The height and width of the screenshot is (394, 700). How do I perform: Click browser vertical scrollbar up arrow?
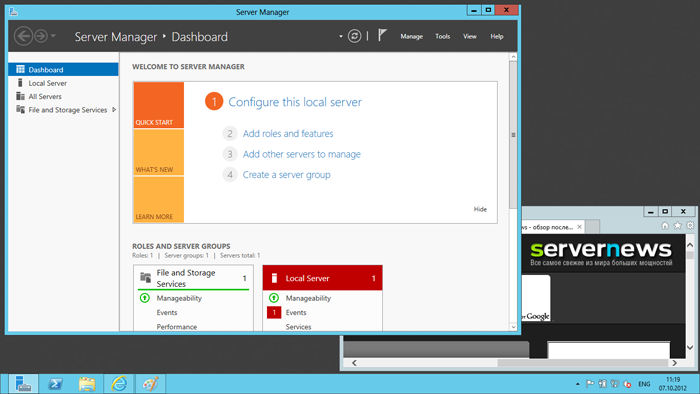coord(690,245)
